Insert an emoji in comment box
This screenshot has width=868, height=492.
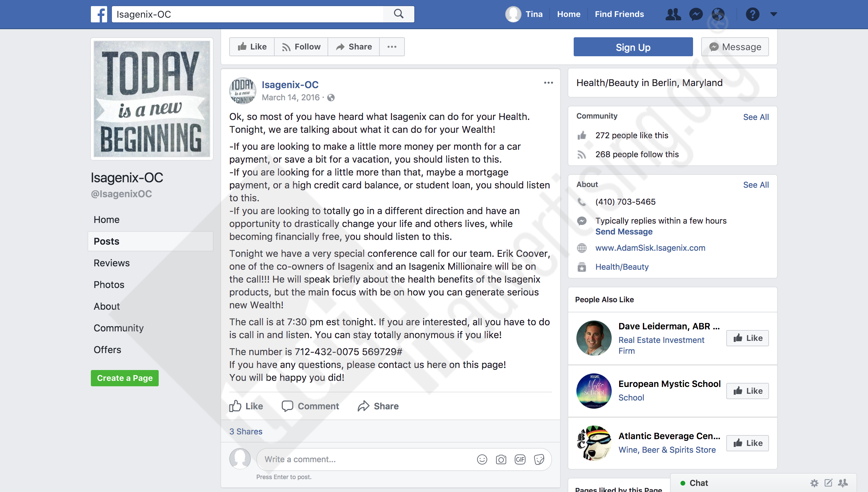coord(482,459)
